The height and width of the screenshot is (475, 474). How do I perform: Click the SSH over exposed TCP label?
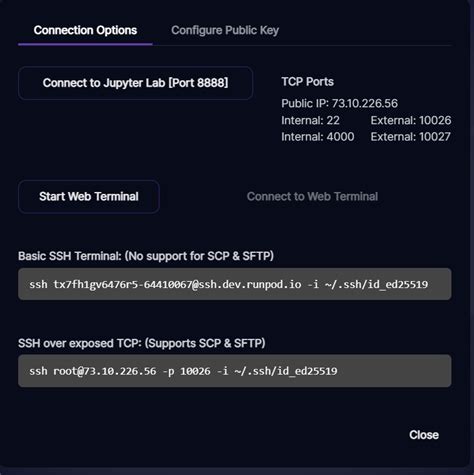[142, 343]
